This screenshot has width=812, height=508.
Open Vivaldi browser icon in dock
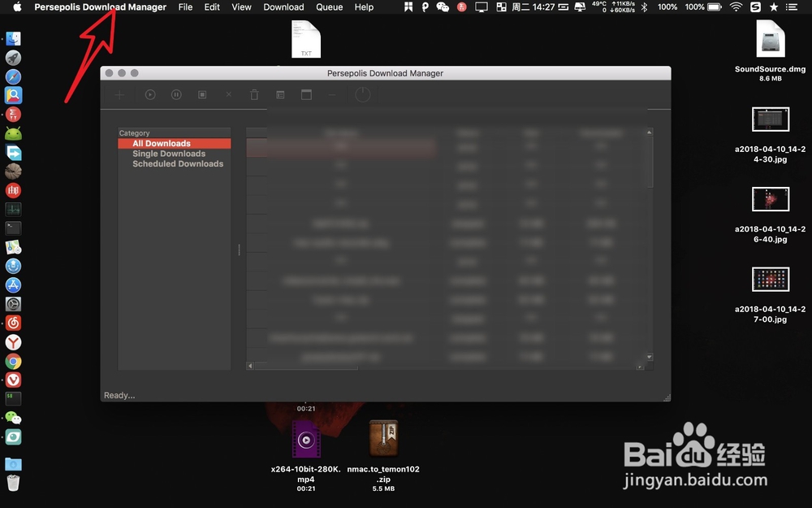pyautogui.click(x=13, y=380)
